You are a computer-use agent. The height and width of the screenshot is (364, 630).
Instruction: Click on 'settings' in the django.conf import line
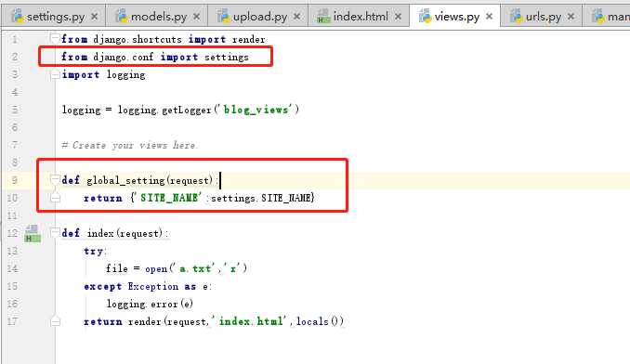(x=227, y=57)
